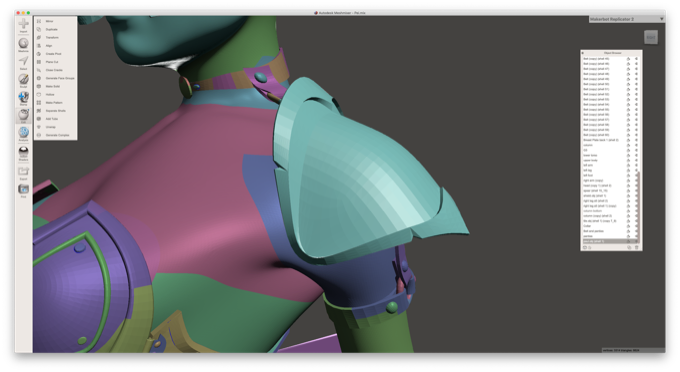The image size is (680, 372).
Task: Select the Breast Plate back object row
Action: (610, 140)
